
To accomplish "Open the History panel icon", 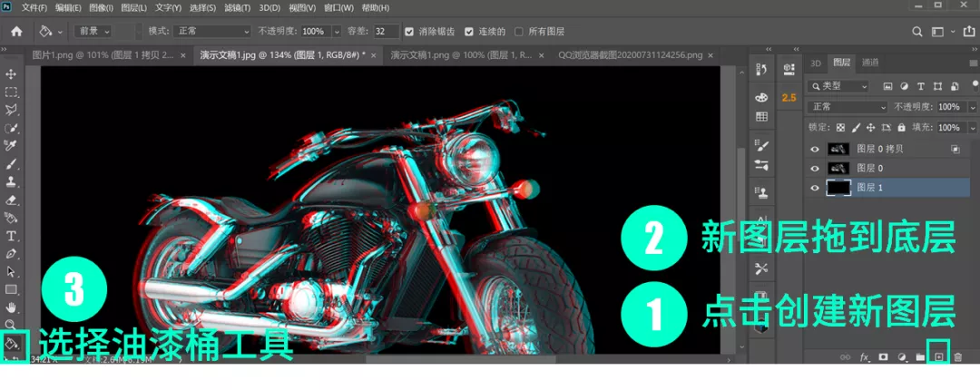I will [761, 69].
